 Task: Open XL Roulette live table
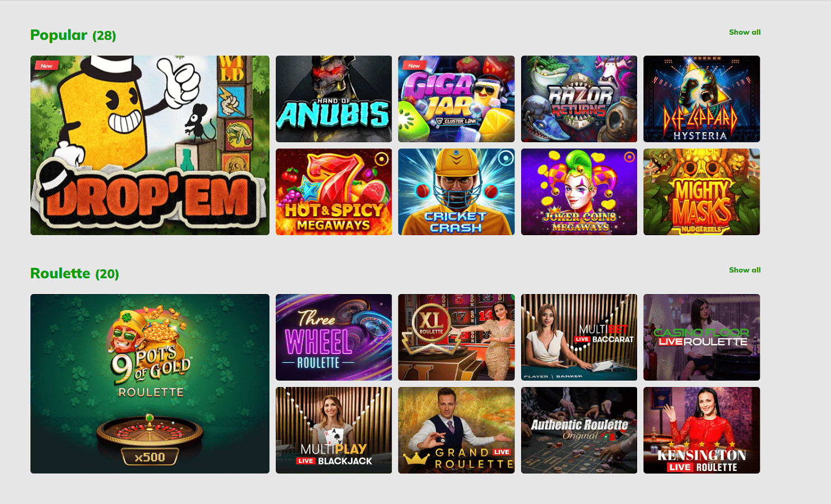click(x=456, y=337)
